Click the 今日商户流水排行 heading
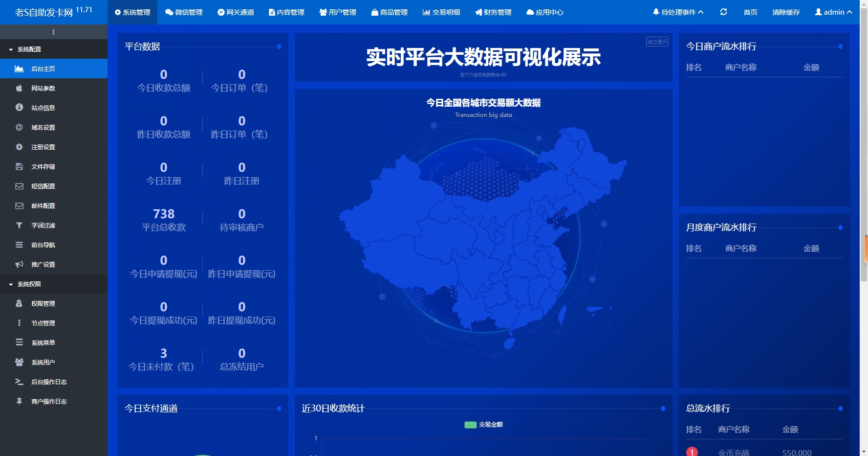Image resolution: width=868 pixels, height=456 pixels. tap(721, 46)
